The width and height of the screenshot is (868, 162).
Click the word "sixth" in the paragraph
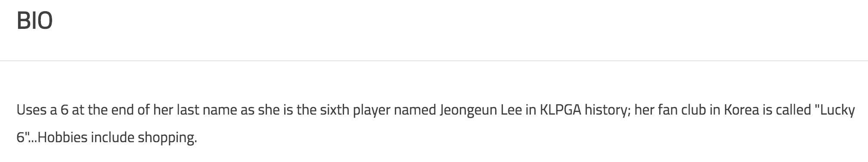[x=335, y=110]
